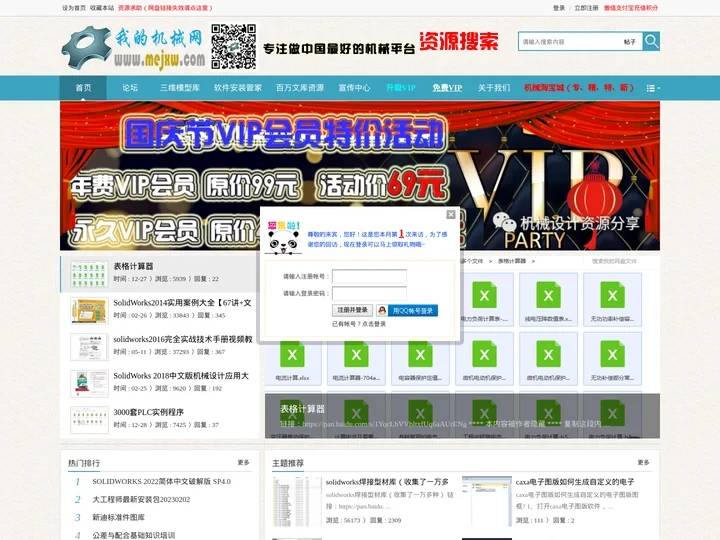Click 注册并登录 button
This screenshot has height=540, width=720.
352,310
